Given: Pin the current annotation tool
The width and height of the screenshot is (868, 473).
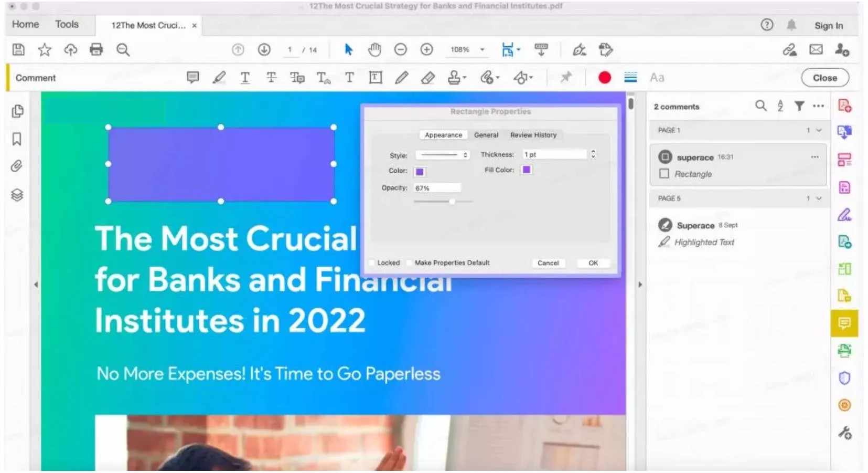Looking at the screenshot, I should tap(566, 78).
